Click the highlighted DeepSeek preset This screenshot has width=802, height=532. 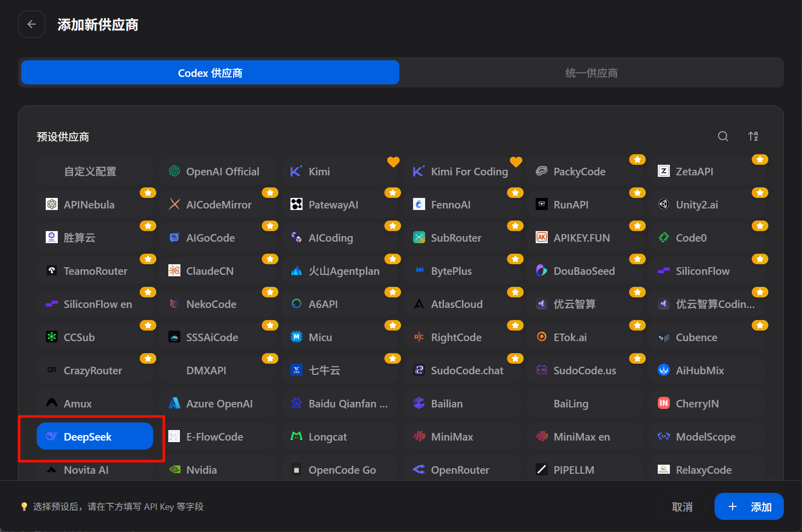click(x=95, y=436)
